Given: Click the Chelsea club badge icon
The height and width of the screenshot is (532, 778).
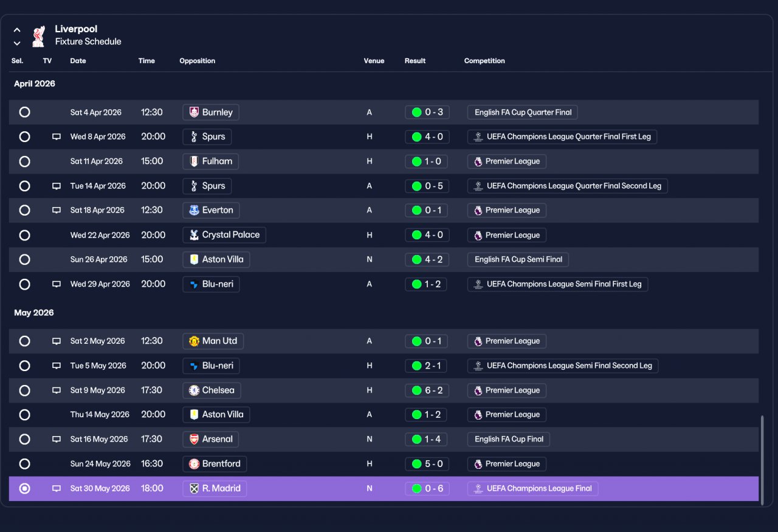Looking at the screenshot, I should (194, 390).
